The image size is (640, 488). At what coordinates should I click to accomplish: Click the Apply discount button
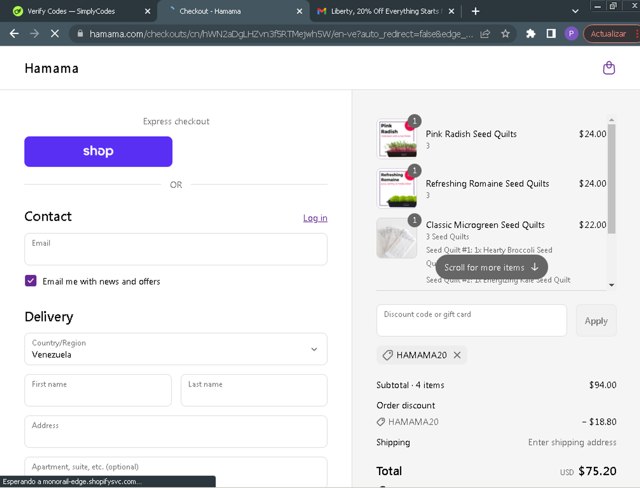[596, 321]
